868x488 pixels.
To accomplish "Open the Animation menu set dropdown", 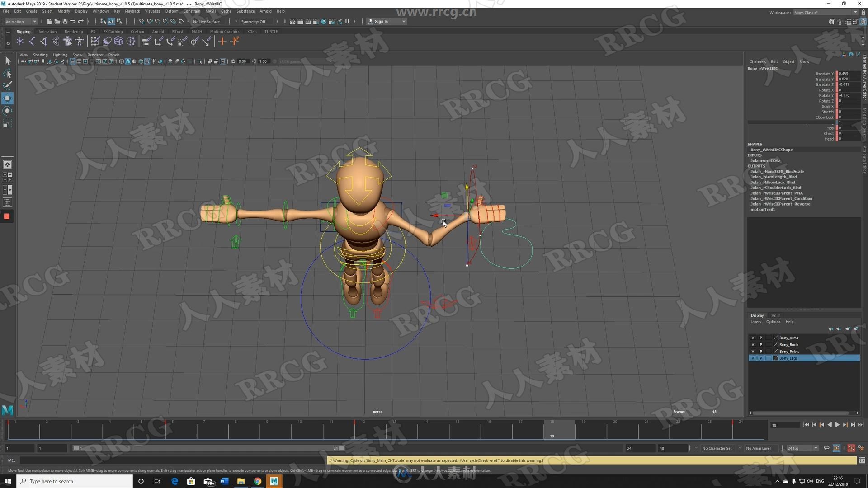I will click(x=21, y=21).
